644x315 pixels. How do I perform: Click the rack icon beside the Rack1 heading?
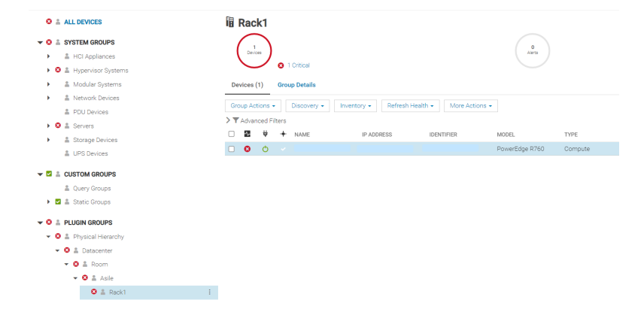pos(230,22)
